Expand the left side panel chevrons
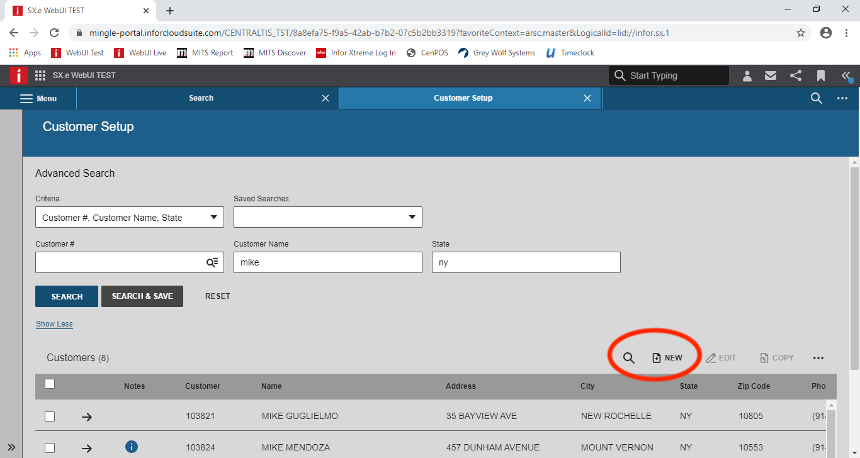860x458 pixels. coord(11,447)
